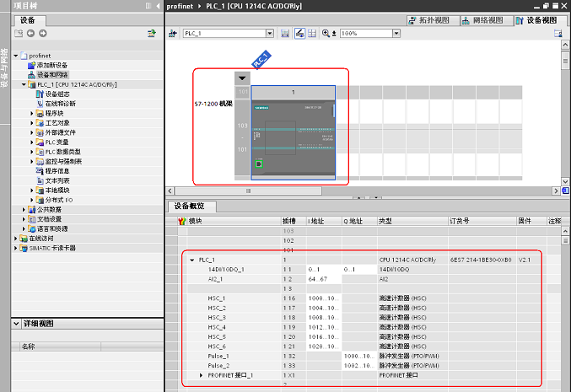Screen dimensions: 571x392
Task: Collapse the profinet project node
Action: [16, 56]
